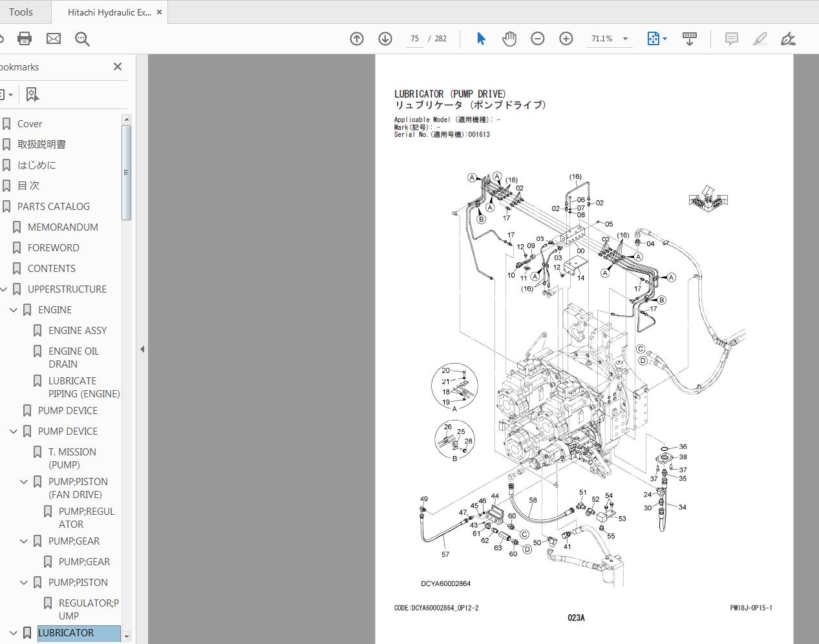Click the Zoom Out icon
This screenshot has height=644, width=819.
coord(537,39)
